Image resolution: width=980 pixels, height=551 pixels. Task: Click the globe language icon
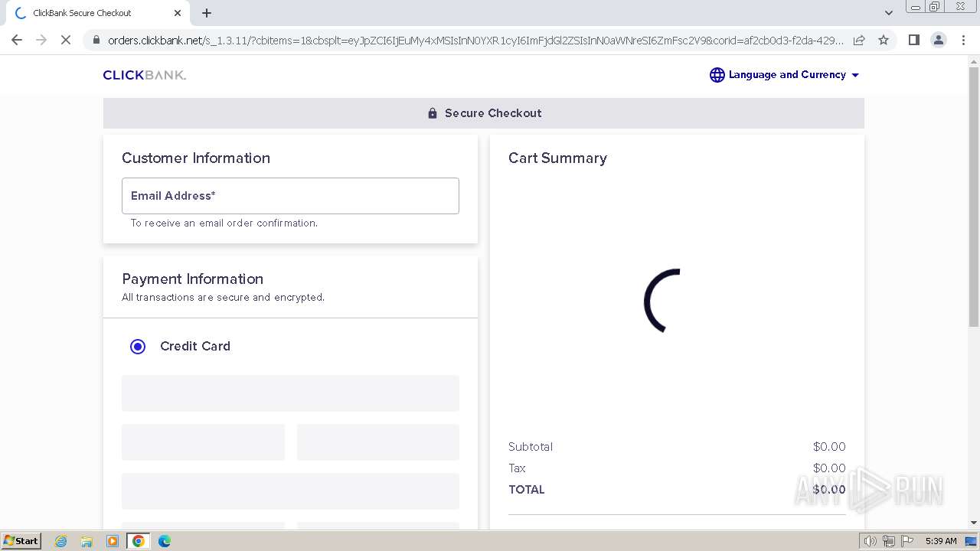coord(717,75)
